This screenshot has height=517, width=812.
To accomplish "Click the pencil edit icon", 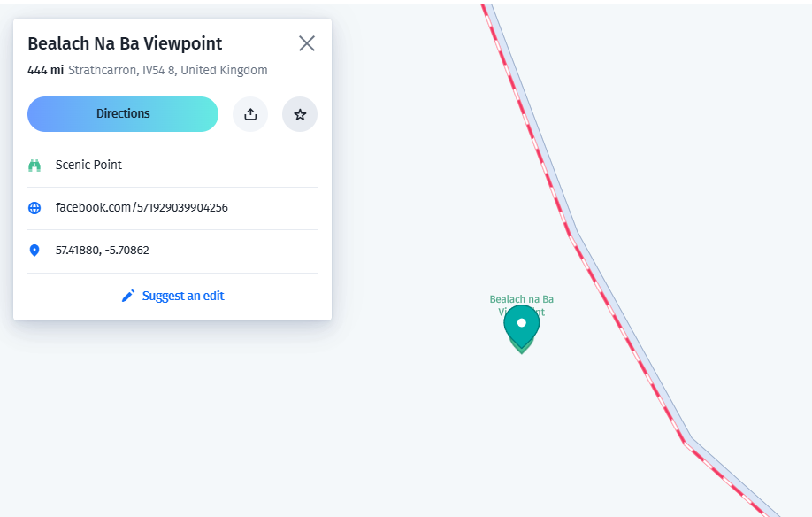I will (x=128, y=296).
